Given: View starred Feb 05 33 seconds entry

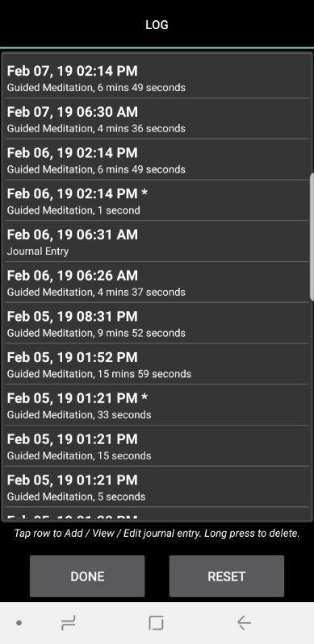Looking at the screenshot, I should pyautogui.click(x=157, y=405).
